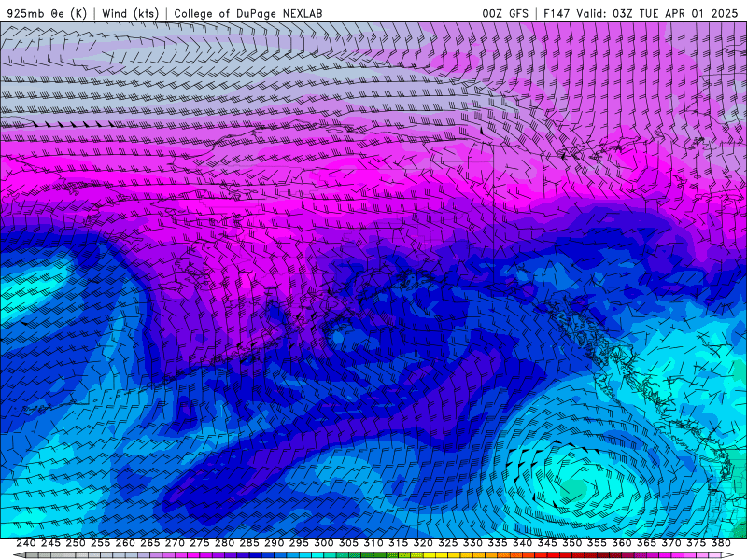Click the 320 value on the color scale
747x560 pixels.
pos(423,543)
